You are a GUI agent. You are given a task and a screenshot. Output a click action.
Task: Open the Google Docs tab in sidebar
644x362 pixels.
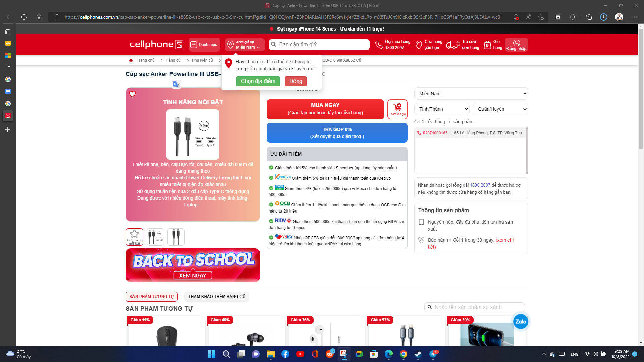8,92
